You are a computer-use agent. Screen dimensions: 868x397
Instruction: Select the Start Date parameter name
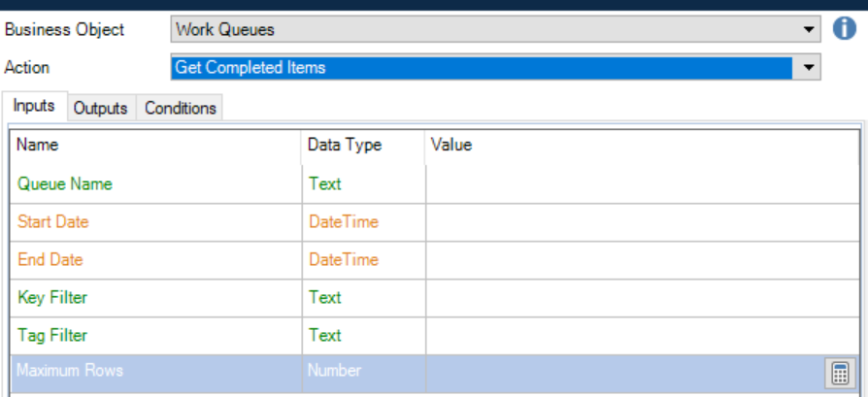[x=53, y=222]
